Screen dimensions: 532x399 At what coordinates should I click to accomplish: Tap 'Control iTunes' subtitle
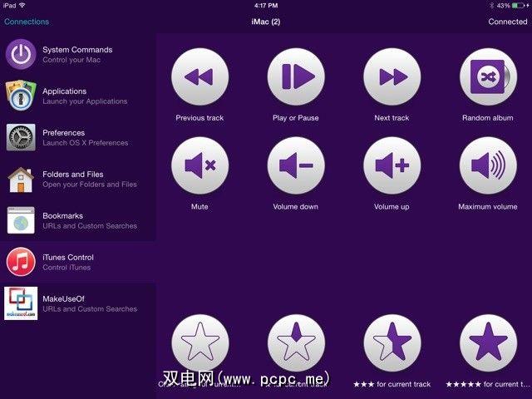coord(66,268)
